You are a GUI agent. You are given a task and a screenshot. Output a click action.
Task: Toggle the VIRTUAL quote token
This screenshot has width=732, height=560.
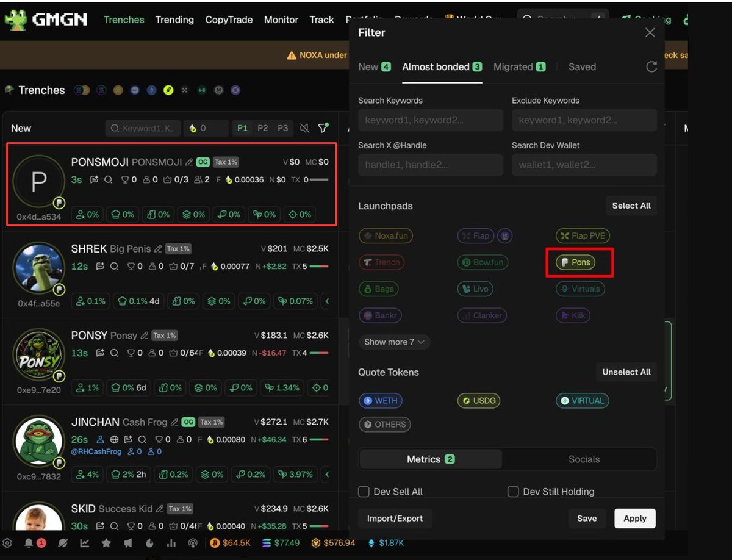coord(583,401)
